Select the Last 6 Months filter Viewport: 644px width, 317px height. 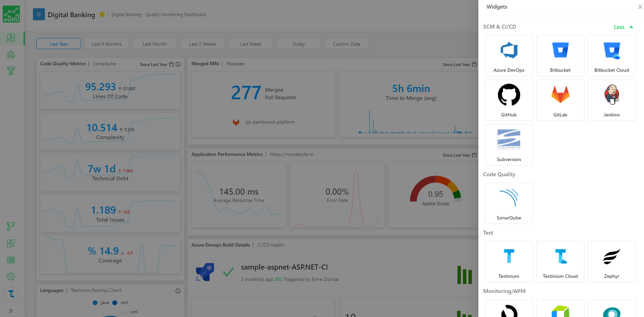click(x=107, y=44)
